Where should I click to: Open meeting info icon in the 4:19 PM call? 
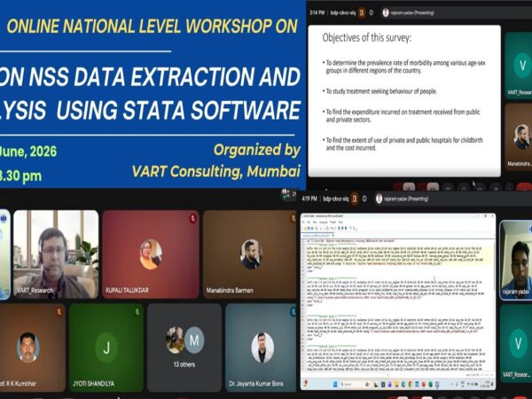coord(364,199)
